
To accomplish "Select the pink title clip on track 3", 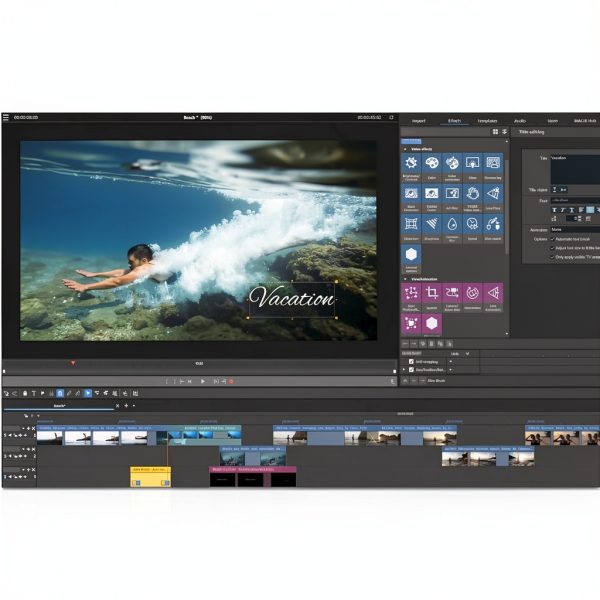I will click(x=253, y=476).
